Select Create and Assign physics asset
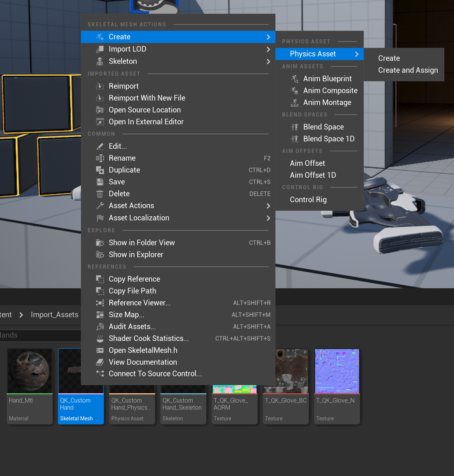Screen dimensions: 454x476 (408, 70)
